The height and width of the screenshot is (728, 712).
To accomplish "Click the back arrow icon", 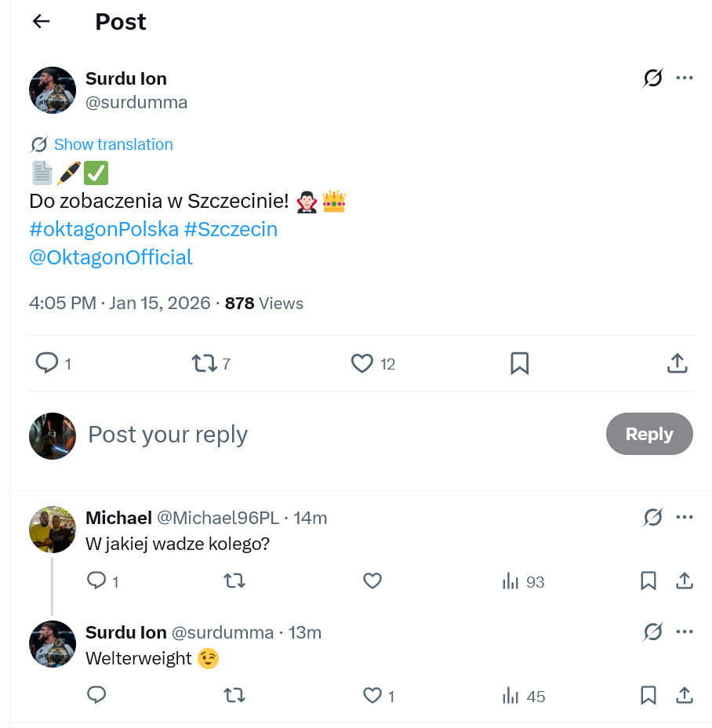I will pos(42,22).
